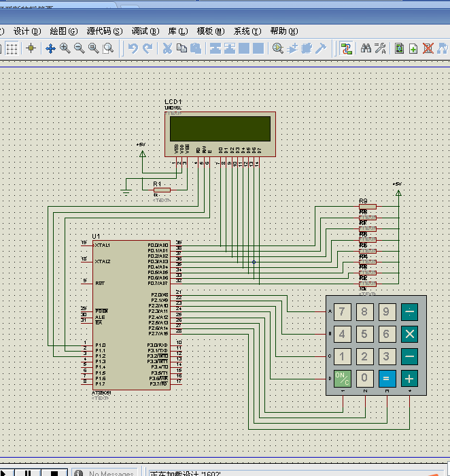Click the No Messages status button
The image size is (450, 476).
pos(105,473)
